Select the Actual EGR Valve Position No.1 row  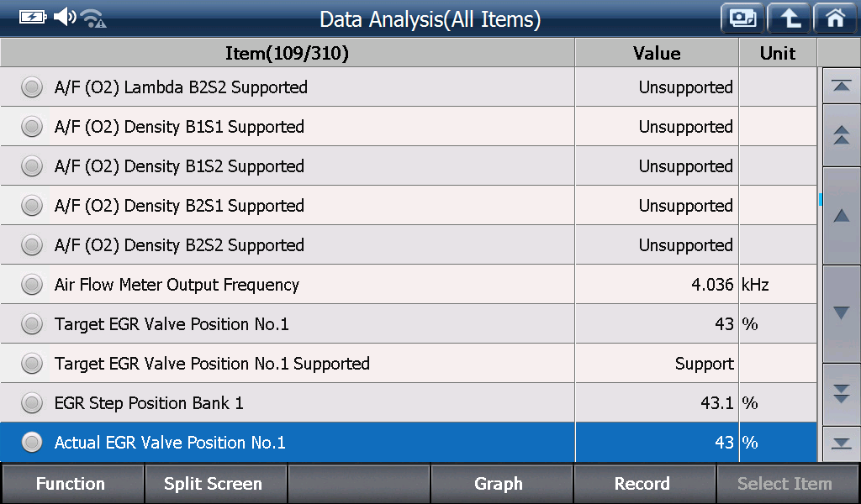tap(409, 442)
